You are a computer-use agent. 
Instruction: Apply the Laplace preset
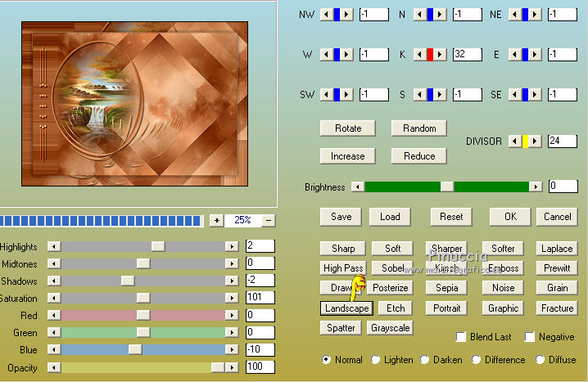pyautogui.click(x=557, y=249)
